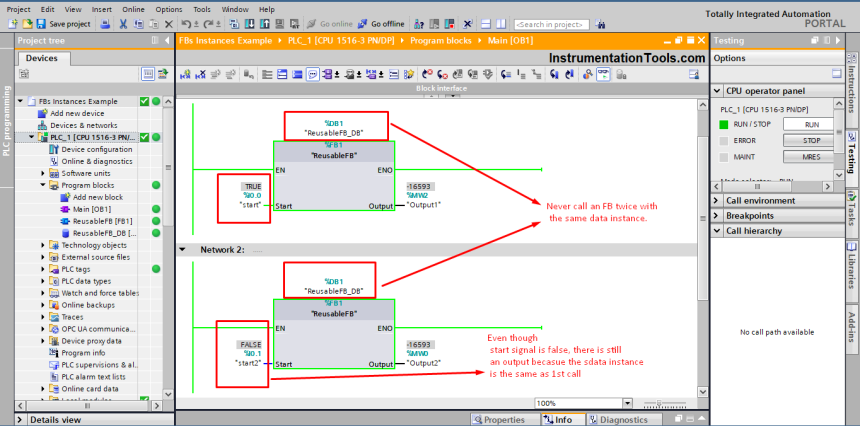Click the Redo arrow icon

click(208, 24)
